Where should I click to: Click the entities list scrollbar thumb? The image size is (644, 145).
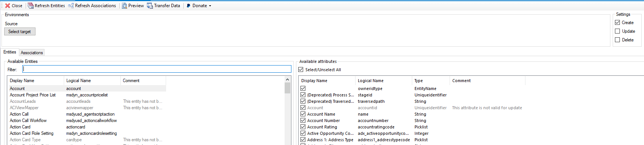[287, 88]
